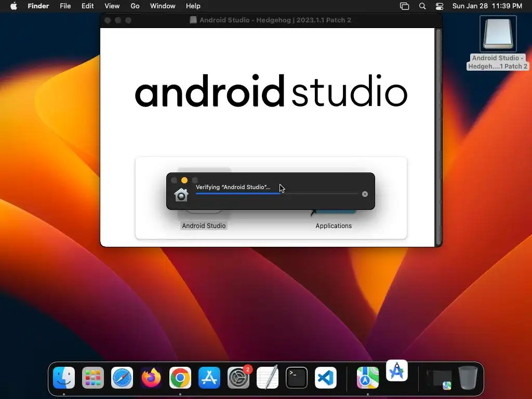Launch Firefox from the Dock
532x399 pixels.
pos(151,378)
